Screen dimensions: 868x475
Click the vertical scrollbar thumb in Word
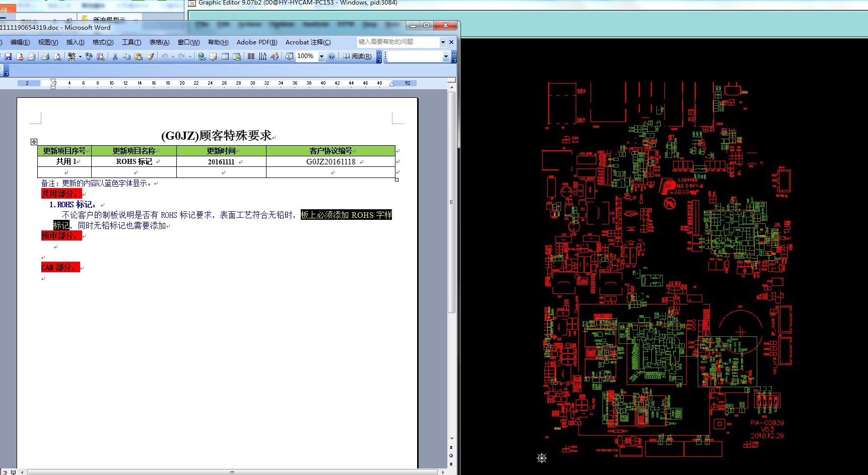451,202
